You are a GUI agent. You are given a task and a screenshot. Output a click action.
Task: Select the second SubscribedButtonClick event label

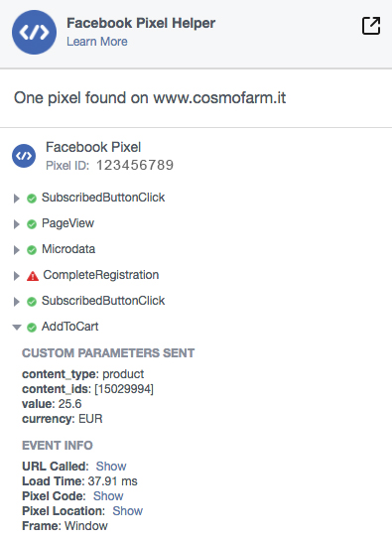tap(103, 301)
